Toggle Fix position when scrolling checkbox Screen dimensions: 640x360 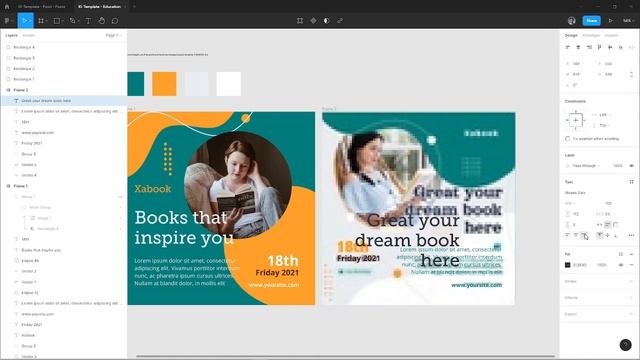567,139
